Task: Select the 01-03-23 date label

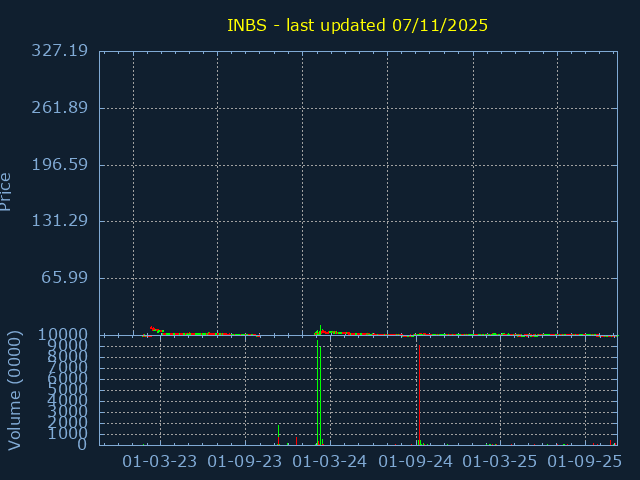Action: 160,461
